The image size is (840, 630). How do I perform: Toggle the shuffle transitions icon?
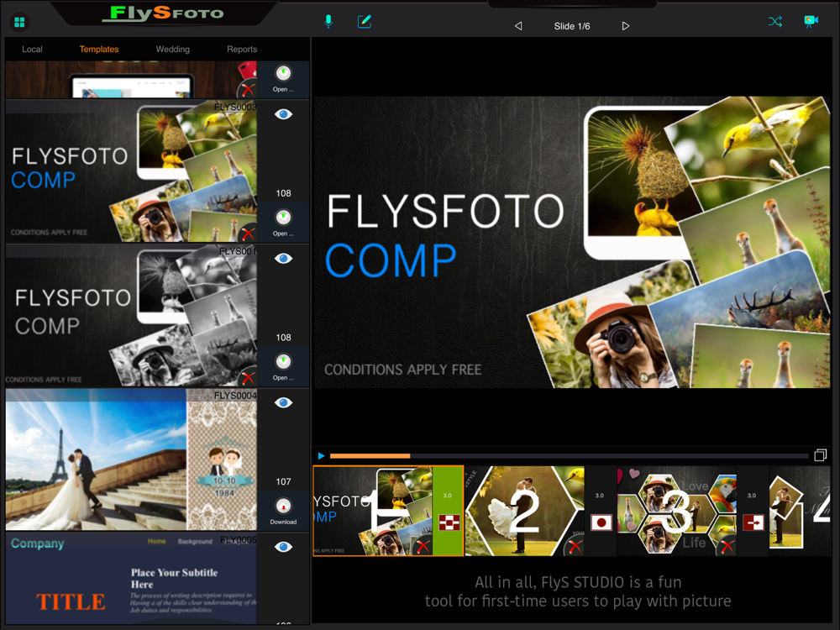click(775, 22)
